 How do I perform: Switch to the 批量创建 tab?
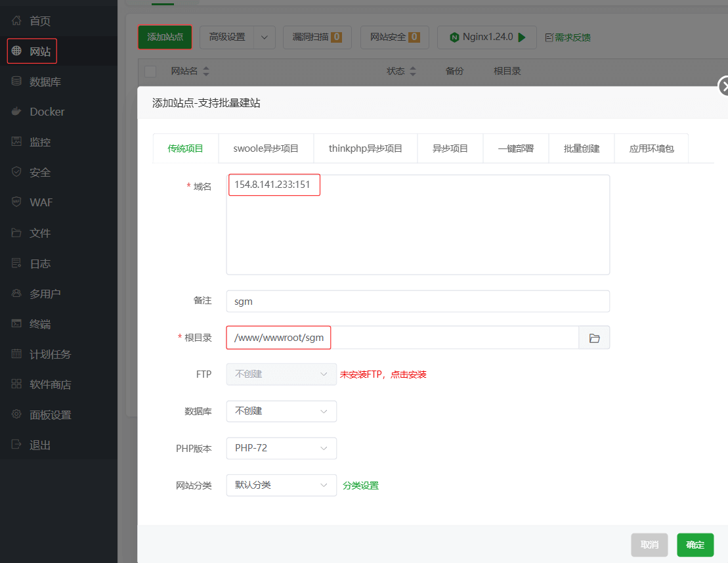[582, 148]
